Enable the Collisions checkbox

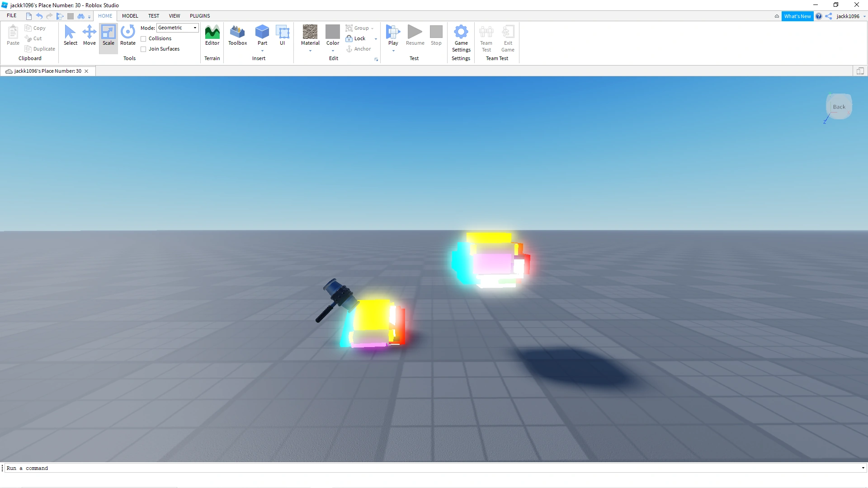pyautogui.click(x=143, y=39)
